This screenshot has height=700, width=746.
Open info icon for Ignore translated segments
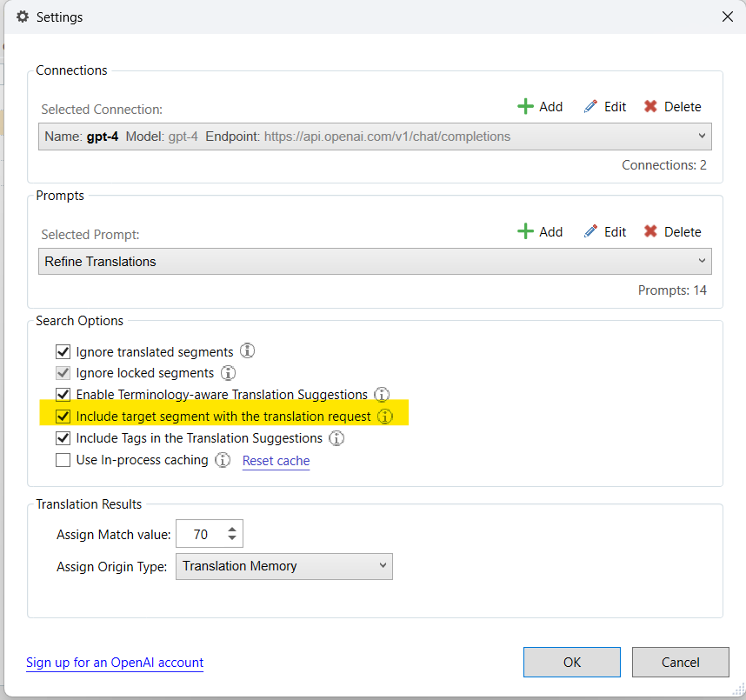247,350
